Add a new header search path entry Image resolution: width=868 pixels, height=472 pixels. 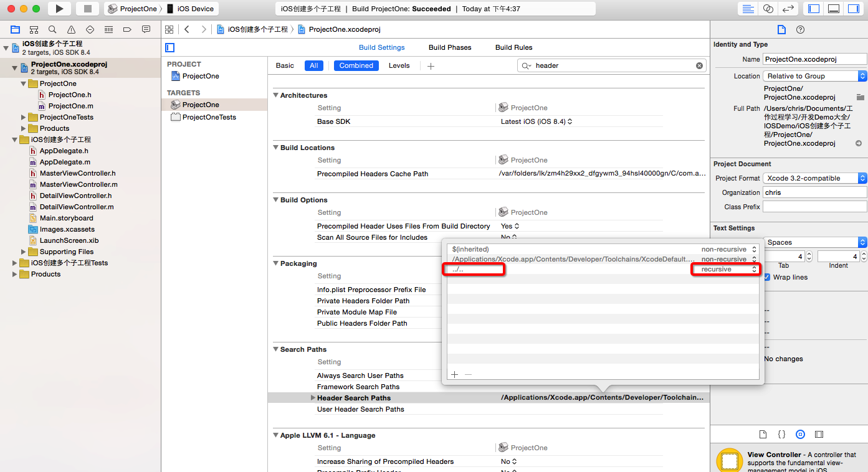[455, 374]
